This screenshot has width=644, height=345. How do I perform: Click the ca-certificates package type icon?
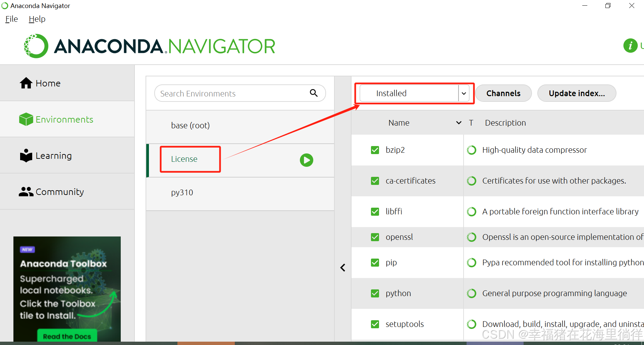click(x=472, y=181)
